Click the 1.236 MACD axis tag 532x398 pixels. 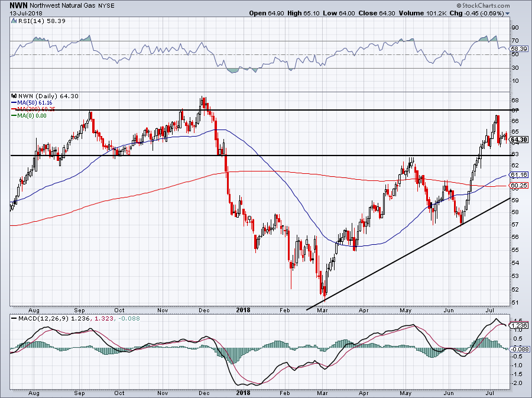[519, 325]
